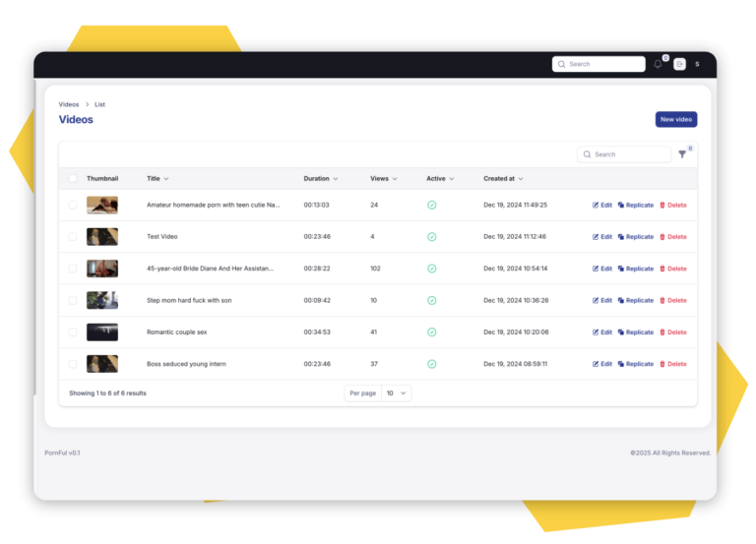Viewport: 756px width, 544px height.
Task: Sort by the Title column
Action: [x=157, y=178]
